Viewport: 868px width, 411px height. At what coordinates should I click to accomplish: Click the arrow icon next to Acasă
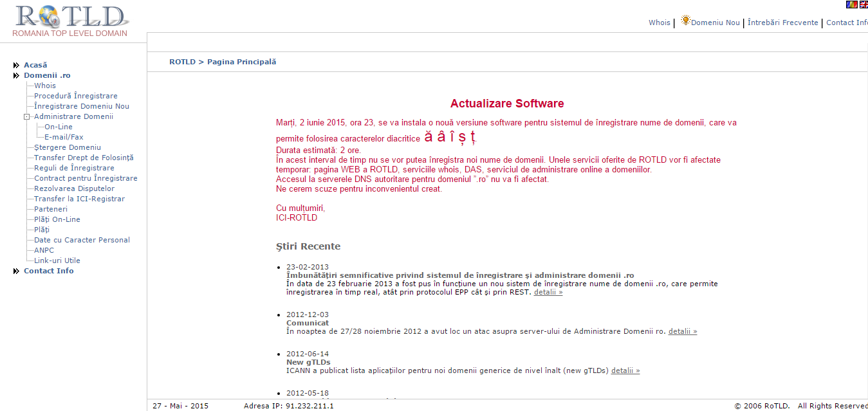pos(16,65)
